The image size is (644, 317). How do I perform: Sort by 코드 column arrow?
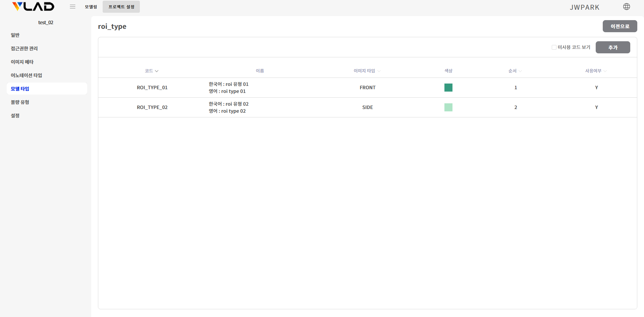pyautogui.click(x=157, y=71)
